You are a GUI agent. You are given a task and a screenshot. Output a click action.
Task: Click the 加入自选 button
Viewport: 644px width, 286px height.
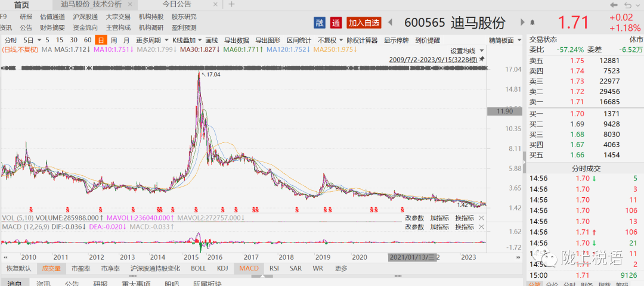(x=364, y=23)
